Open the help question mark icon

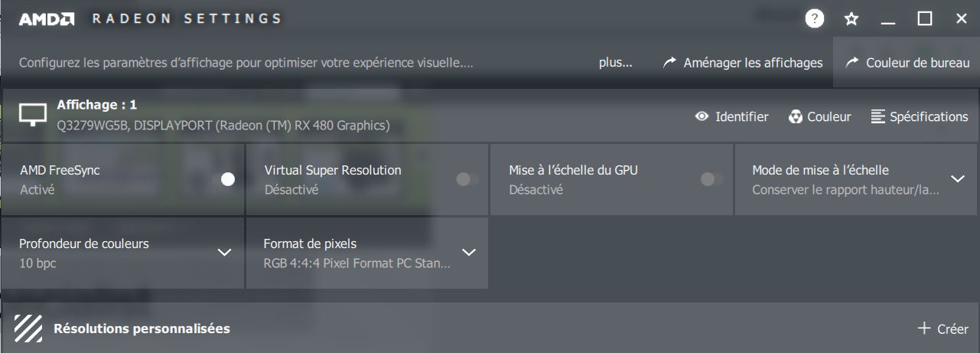pos(815,19)
